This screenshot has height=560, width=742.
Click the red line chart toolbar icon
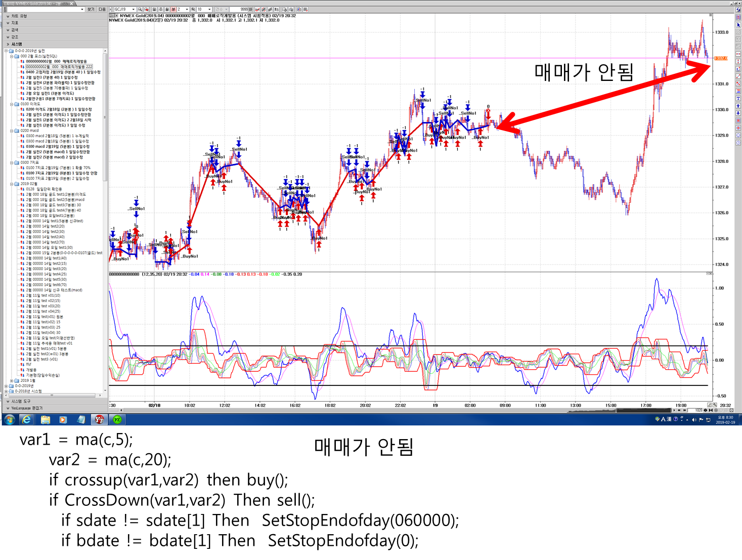257,9
